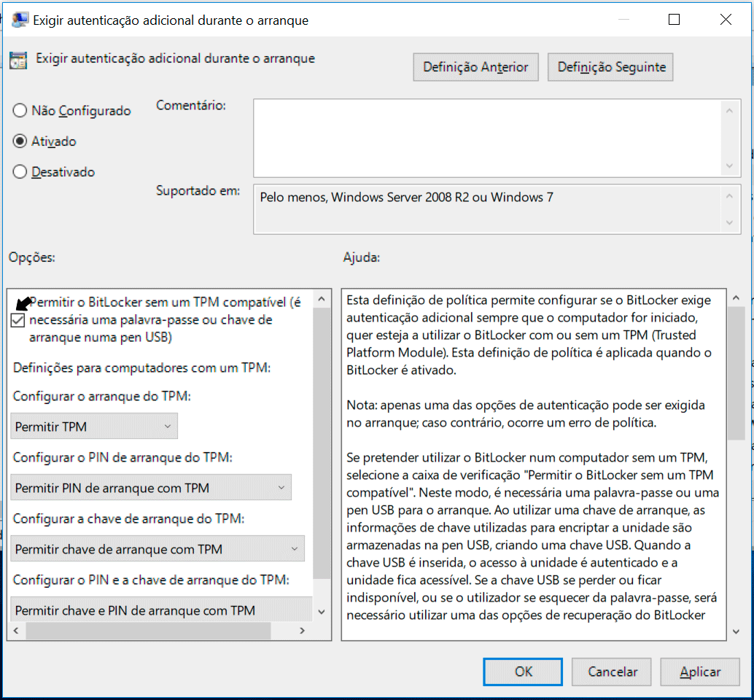Click 'Configurar o PIN e a chave de arranque' label

coord(151,580)
